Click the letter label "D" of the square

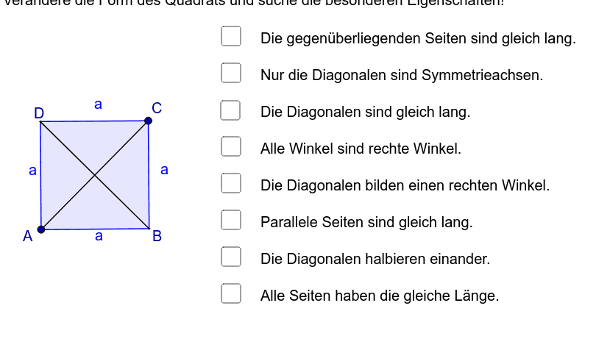39,113
